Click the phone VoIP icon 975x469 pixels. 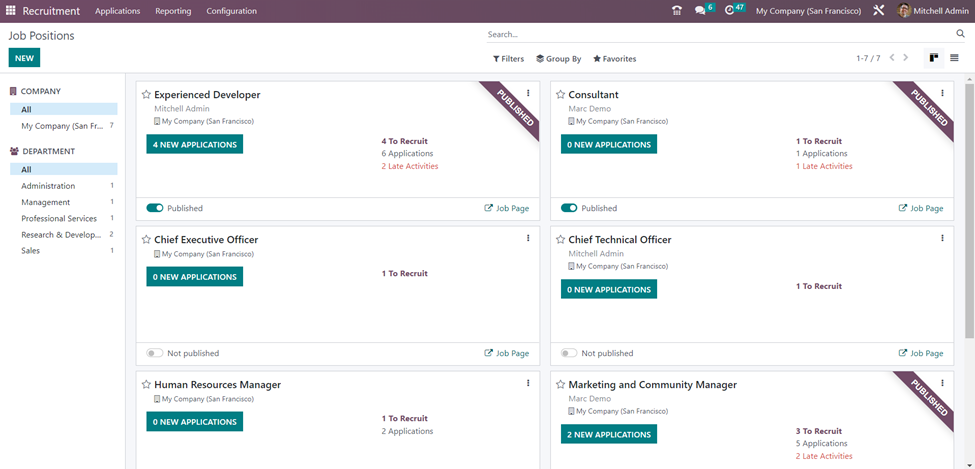[x=677, y=11]
